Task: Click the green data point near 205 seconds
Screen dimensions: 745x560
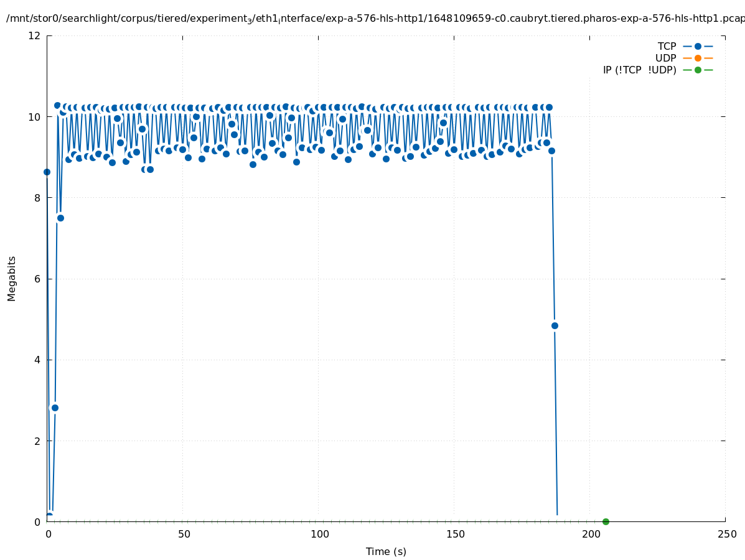Action: (606, 521)
